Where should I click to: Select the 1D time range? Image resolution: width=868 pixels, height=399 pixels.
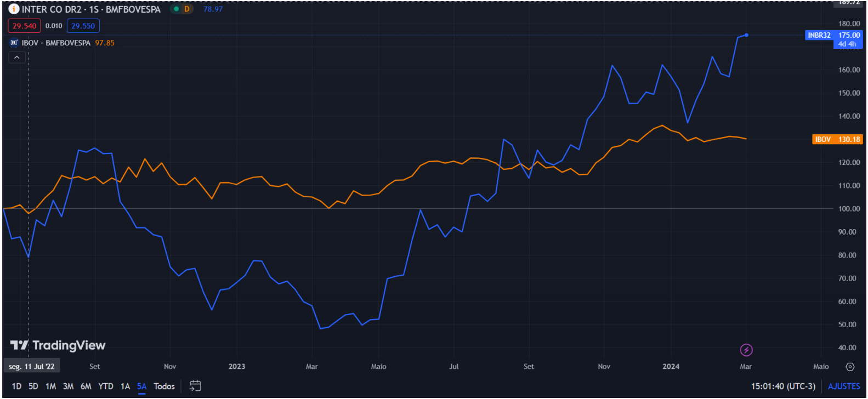tap(16, 386)
